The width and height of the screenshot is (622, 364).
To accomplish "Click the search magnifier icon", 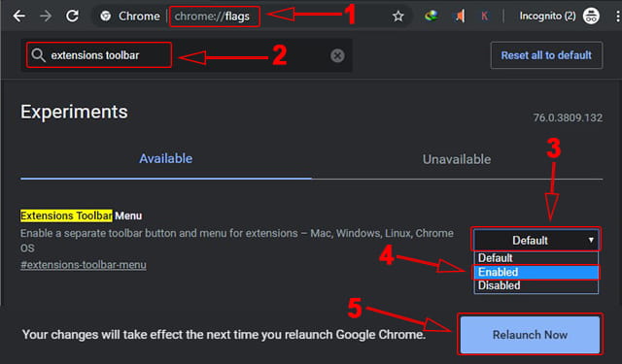I will [39, 55].
